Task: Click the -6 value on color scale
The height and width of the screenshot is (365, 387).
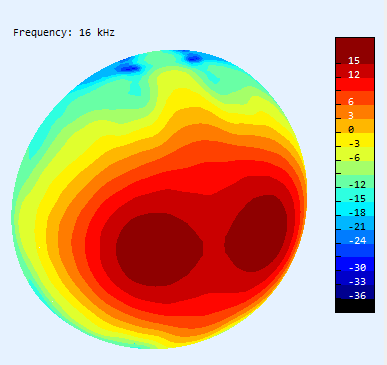Action: pyautogui.click(x=354, y=158)
